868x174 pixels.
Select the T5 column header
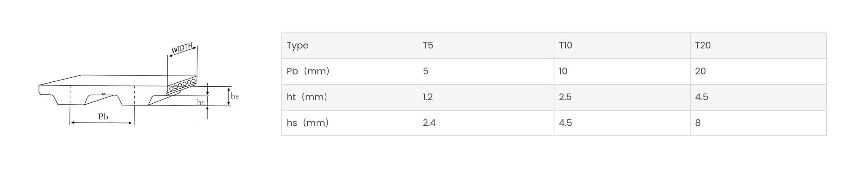(486, 46)
